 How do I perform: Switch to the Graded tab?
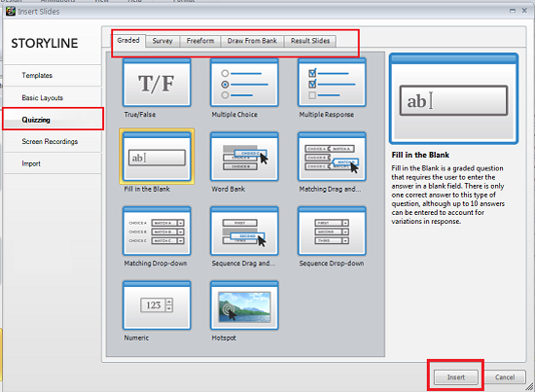pyautogui.click(x=128, y=40)
